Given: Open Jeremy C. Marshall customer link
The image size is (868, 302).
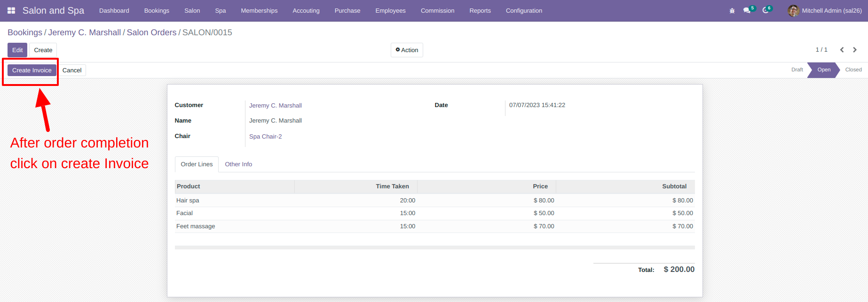Looking at the screenshot, I should [276, 106].
